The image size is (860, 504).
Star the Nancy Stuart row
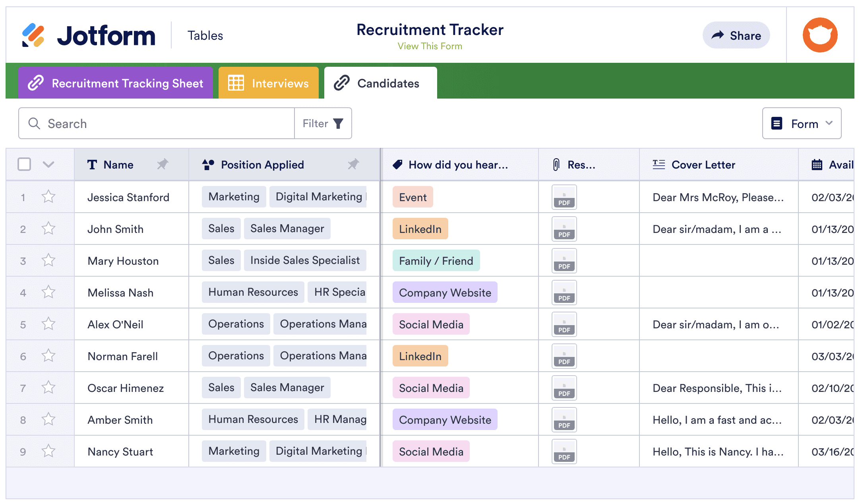pyautogui.click(x=48, y=451)
